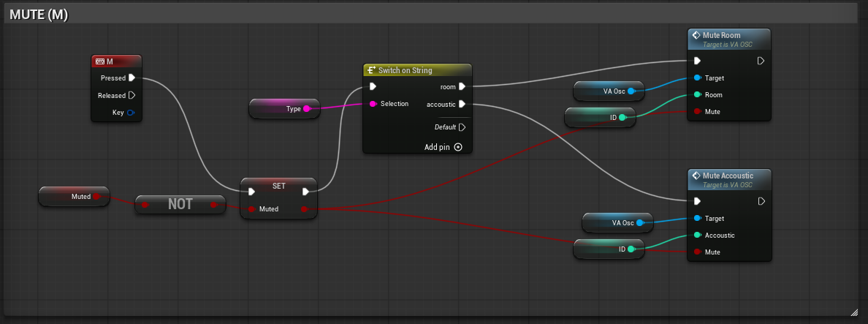Select the NOT boolean node
Image resolution: width=868 pixels, height=324 pixels.
180,204
